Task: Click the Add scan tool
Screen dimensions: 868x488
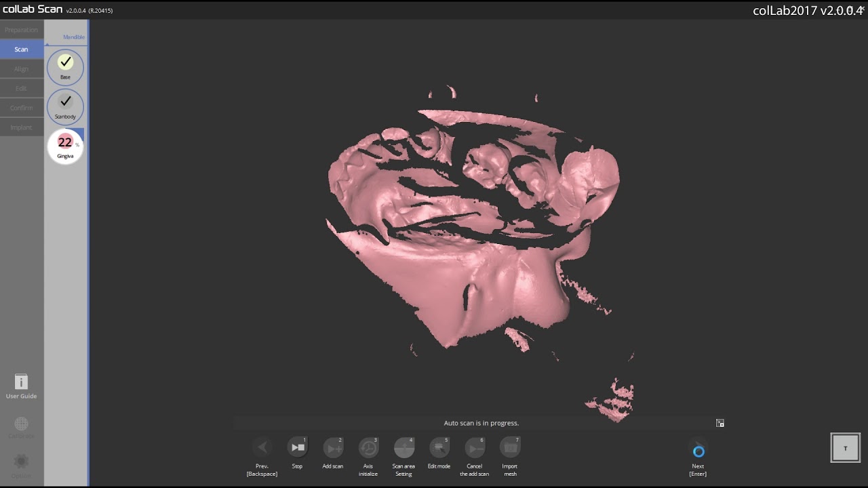Action: click(333, 447)
